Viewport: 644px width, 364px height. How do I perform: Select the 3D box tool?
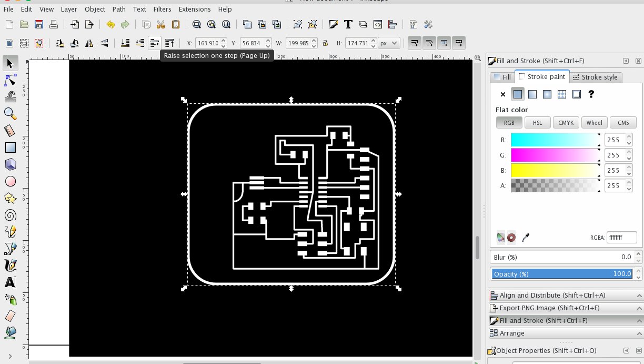click(x=10, y=164)
